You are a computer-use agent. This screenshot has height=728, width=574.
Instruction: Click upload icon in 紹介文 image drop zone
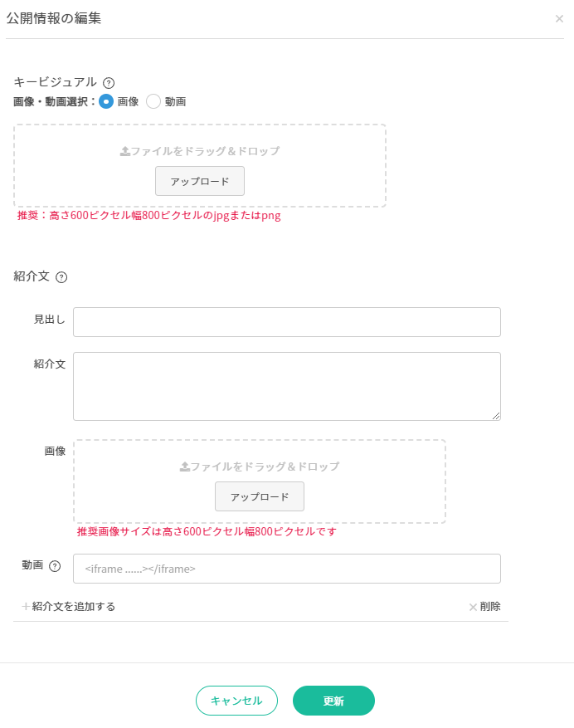(185, 467)
